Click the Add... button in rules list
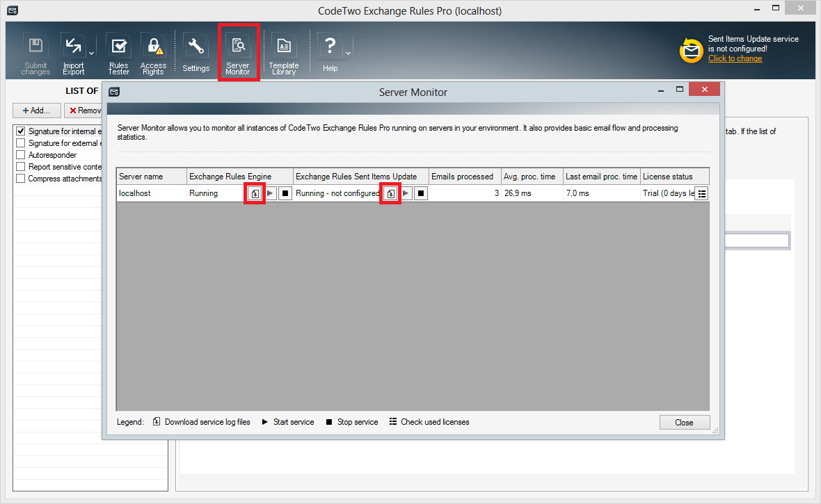The image size is (821, 504). [37, 111]
